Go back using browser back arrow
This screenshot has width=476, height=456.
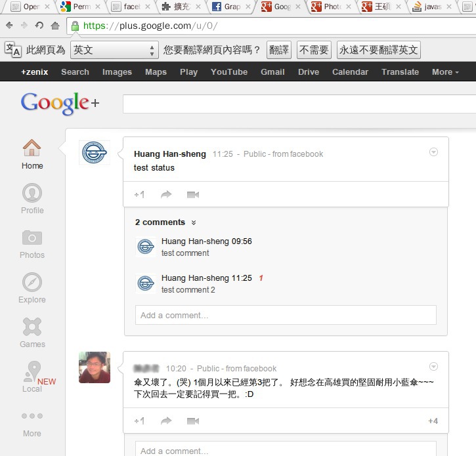[9, 26]
